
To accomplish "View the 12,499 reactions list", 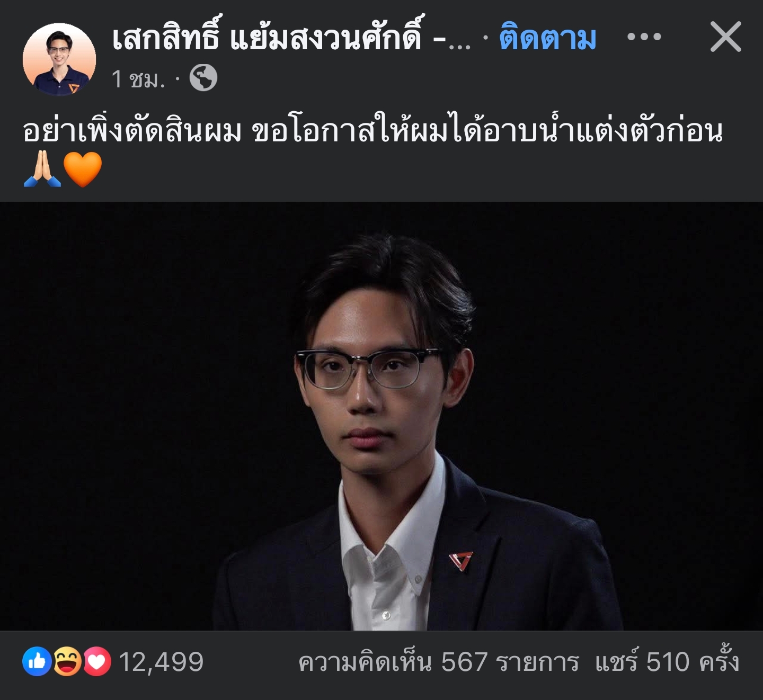I will point(161,662).
